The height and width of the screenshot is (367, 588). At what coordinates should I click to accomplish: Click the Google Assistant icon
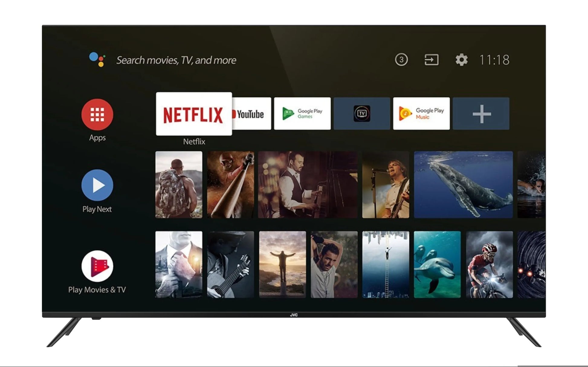coord(97,59)
